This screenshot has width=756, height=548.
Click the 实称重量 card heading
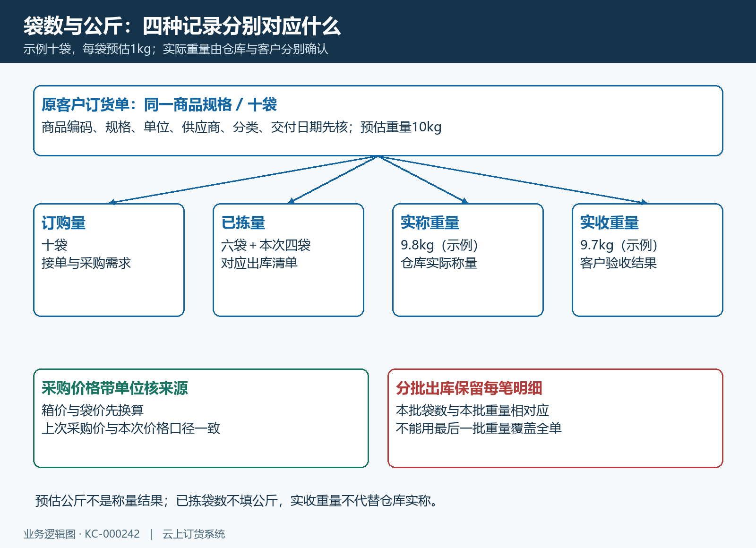pos(430,223)
